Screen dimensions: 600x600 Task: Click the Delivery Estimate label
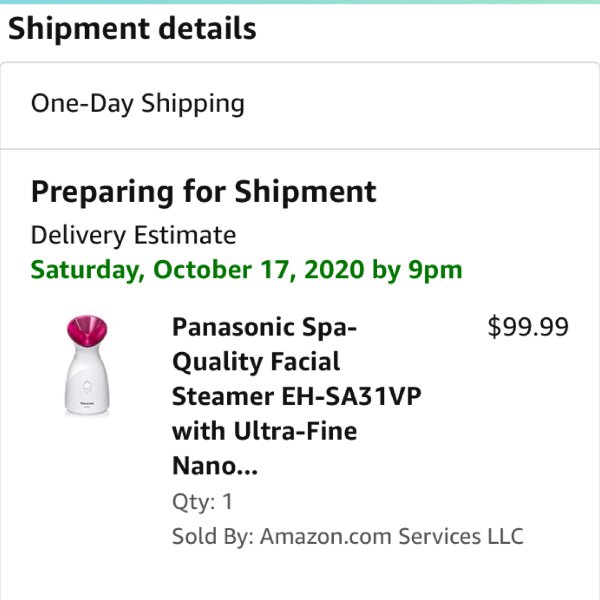133,235
